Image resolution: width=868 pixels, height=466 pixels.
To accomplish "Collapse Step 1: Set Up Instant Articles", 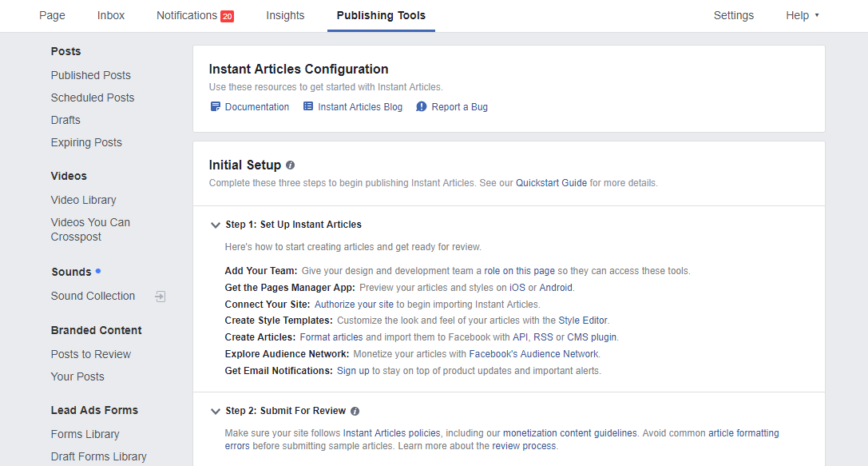I will pyautogui.click(x=216, y=225).
